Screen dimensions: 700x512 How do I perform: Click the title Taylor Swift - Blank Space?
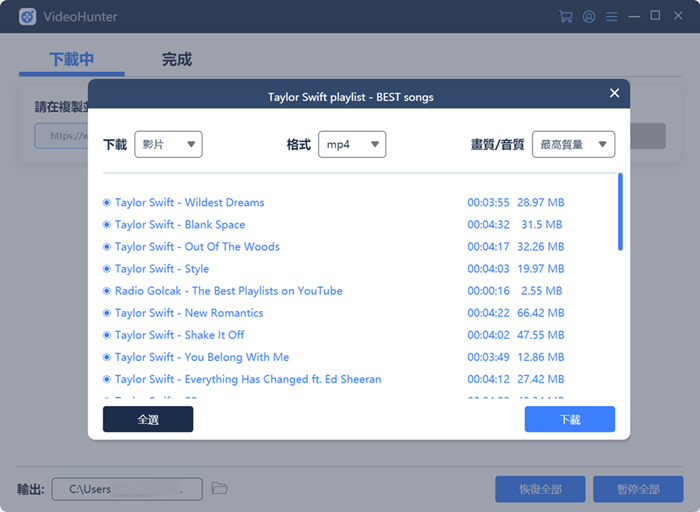[x=180, y=225]
